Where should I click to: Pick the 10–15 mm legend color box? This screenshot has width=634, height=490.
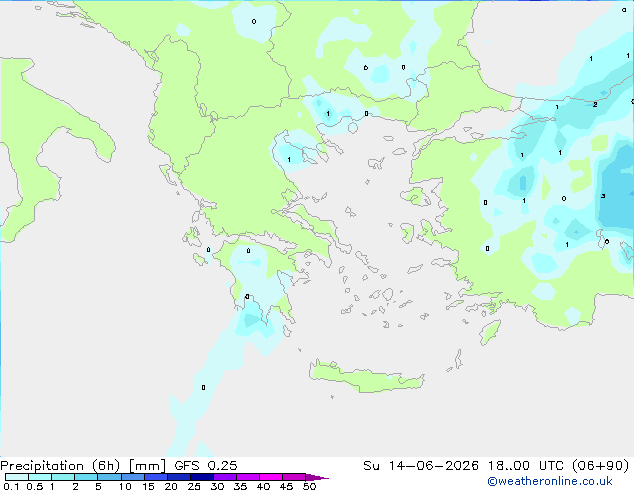click(x=133, y=477)
